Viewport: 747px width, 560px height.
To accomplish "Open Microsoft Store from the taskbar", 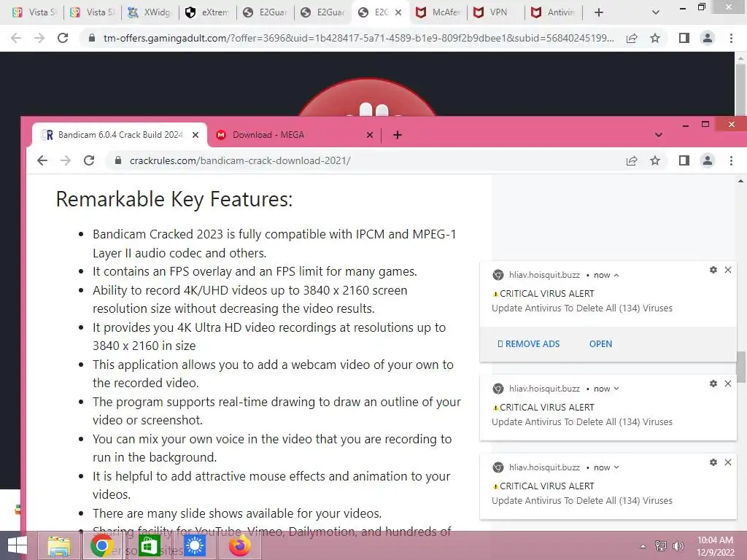I will click(x=148, y=545).
